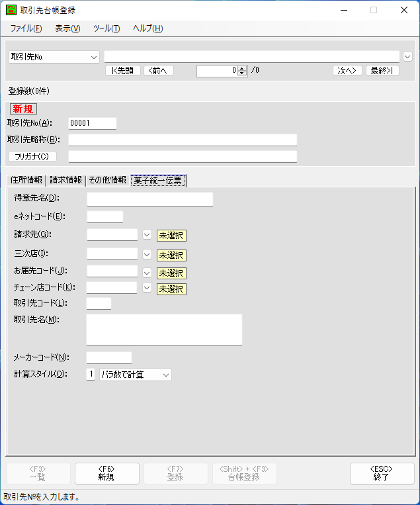Click the <ESC> 終了 button

[x=382, y=473]
